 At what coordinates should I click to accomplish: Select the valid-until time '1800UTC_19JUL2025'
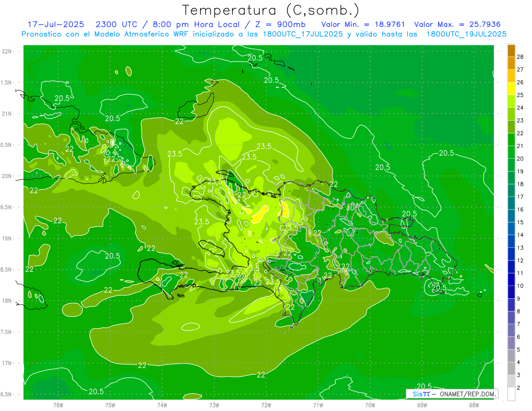[466, 34]
